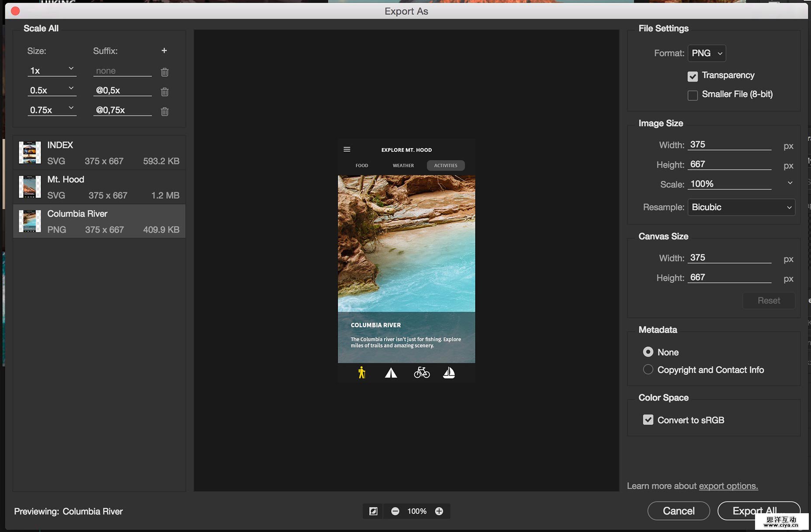Zoom in on the preview
The image size is (811, 532).
439,511
